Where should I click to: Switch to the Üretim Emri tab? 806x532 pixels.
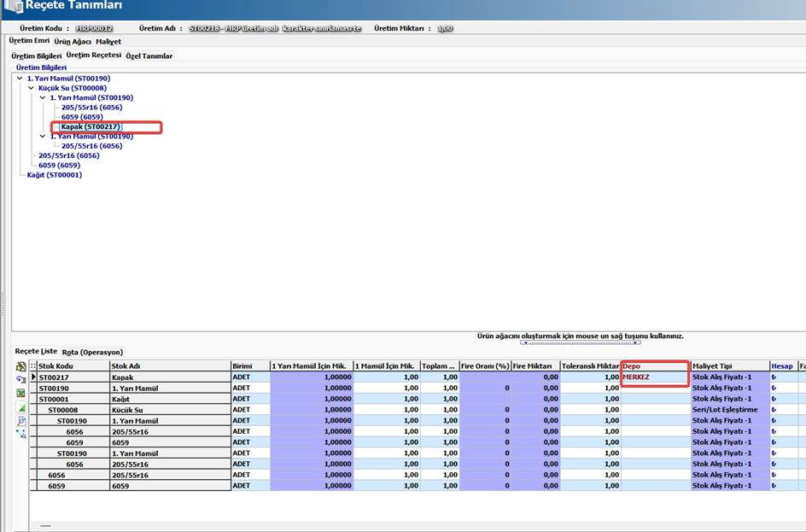[x=29, y=41]
